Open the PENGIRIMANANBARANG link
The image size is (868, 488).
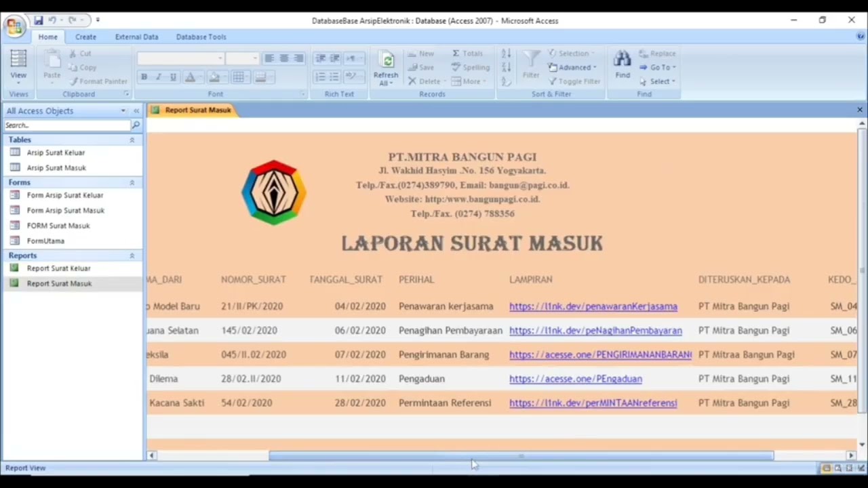(600, 354)
